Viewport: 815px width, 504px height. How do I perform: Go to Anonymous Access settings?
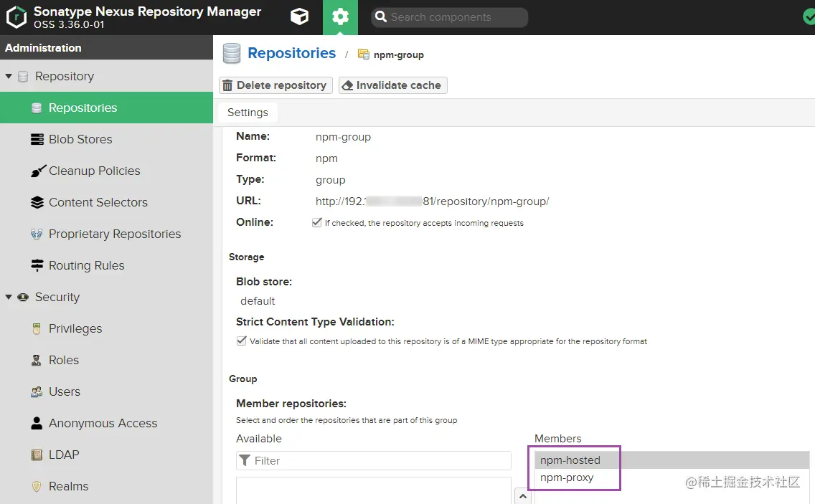point(103,424)
